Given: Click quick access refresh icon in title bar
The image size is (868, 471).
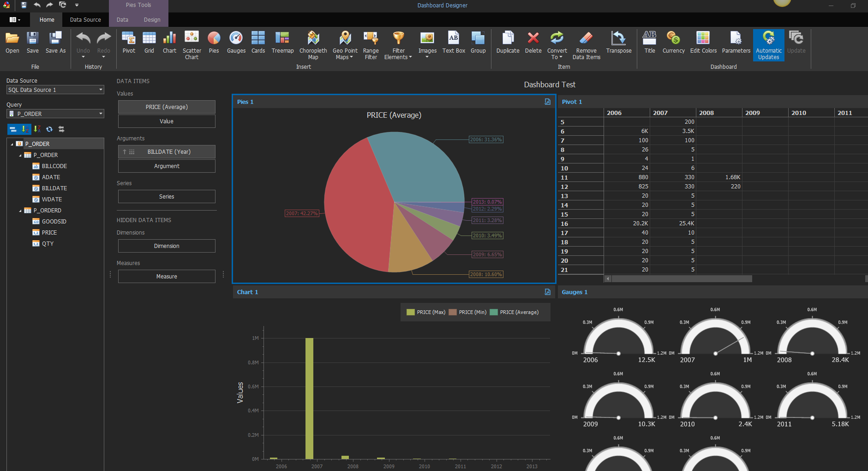Looking at the screenshot, I should tap(63, 5).
